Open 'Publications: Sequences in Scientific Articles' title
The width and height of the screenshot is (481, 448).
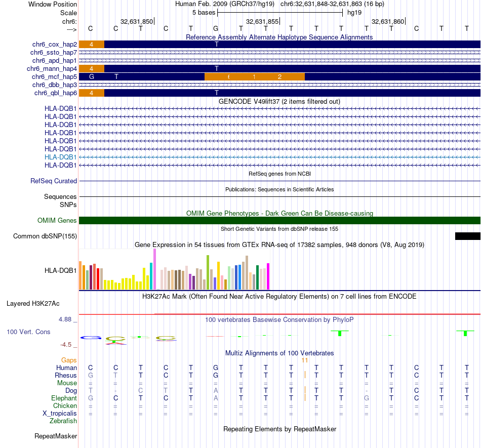click(x=279, y=189)
